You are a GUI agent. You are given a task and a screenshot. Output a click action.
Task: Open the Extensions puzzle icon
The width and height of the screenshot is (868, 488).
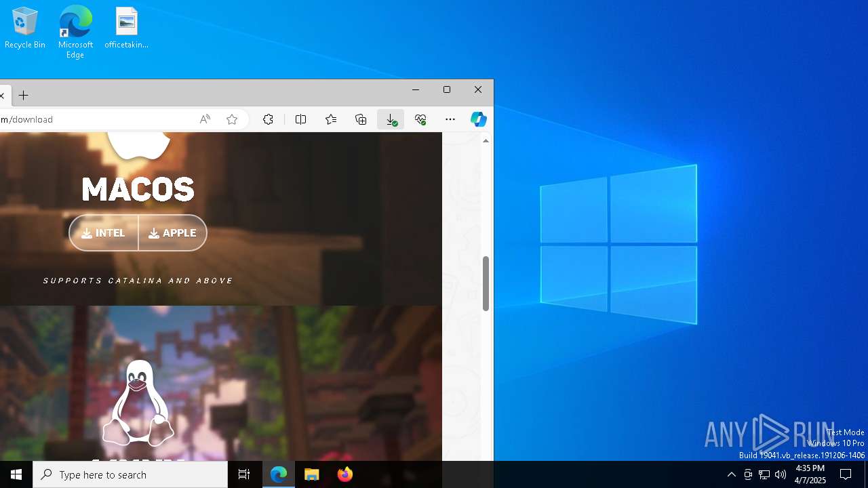click(269, 119)
